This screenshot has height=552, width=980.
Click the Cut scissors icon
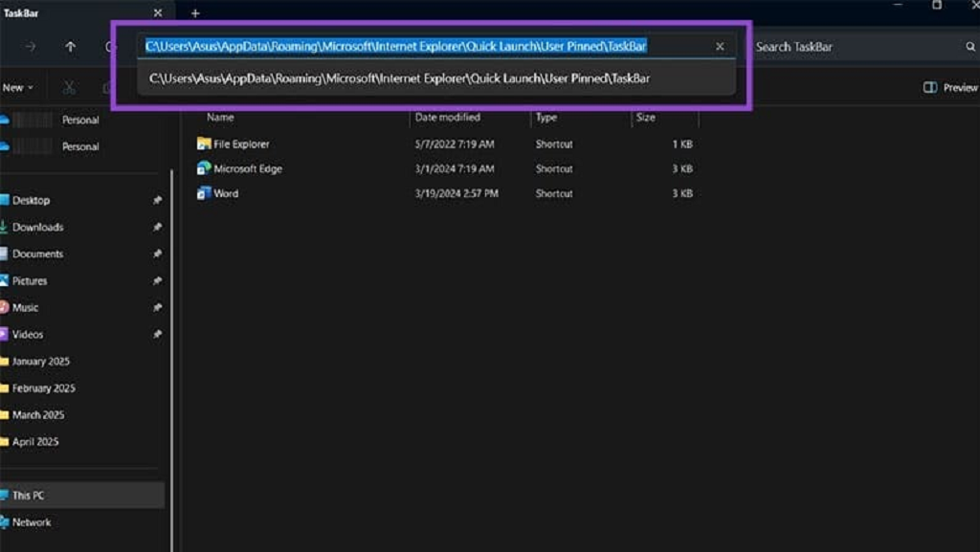coord(69,87)
